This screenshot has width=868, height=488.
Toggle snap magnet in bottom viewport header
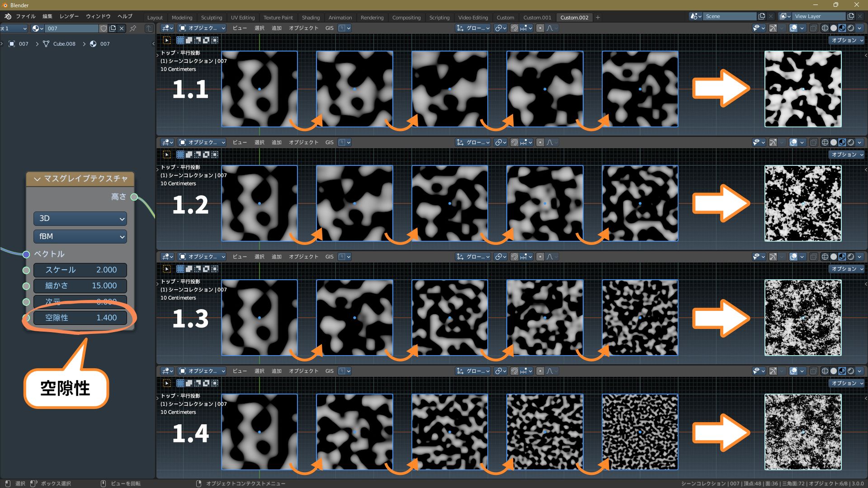[x=514, y=371]
